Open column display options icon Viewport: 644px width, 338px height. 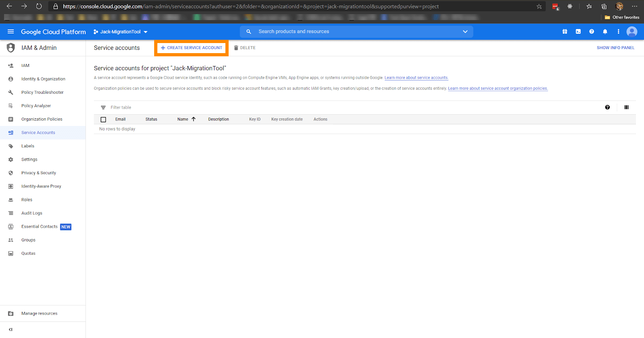point(626,107)
